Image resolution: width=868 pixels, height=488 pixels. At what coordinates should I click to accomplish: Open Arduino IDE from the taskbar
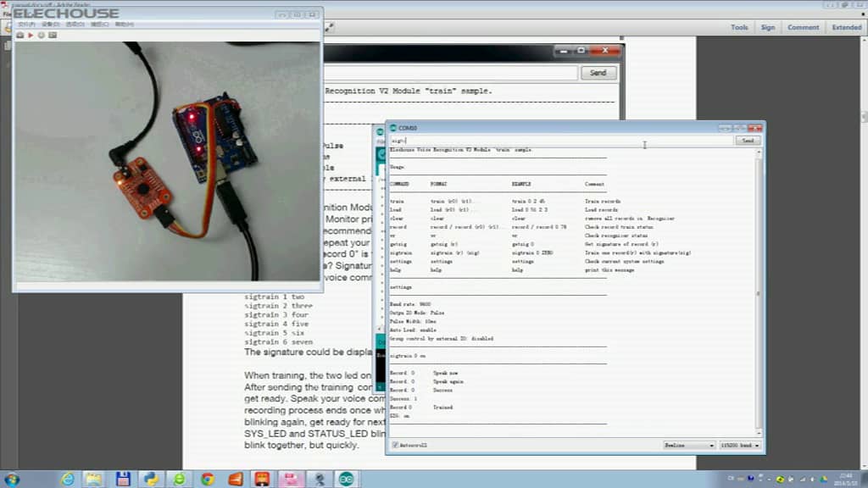[x=347, y=480]
